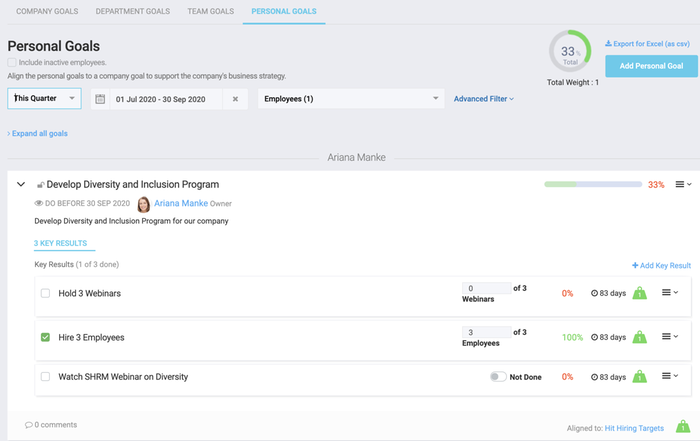
Task: Toggle the Not Done switch
Action: click(x=497, y=377)
